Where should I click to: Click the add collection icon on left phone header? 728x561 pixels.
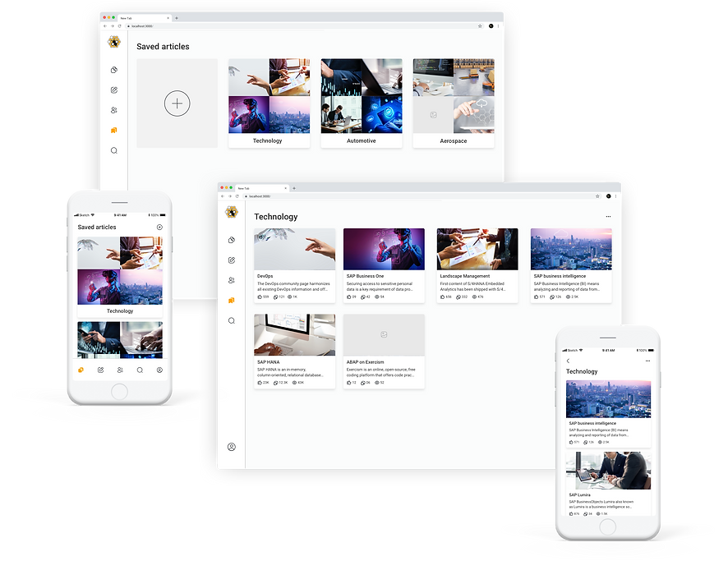point(159,228)
